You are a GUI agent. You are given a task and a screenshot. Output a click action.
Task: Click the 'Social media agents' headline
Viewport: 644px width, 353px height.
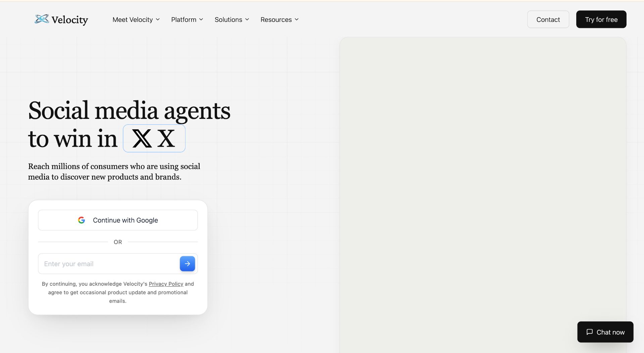pos(129,111)
